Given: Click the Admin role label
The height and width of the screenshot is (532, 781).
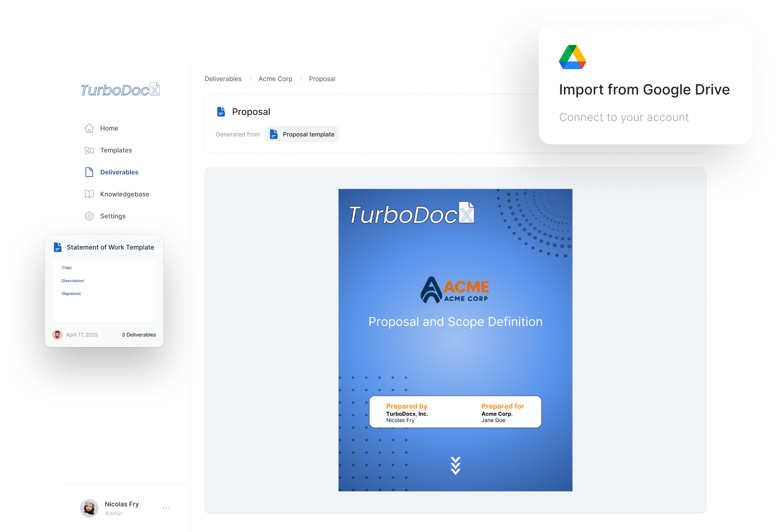Looking at the screenshot, I should (x=114, y=514).
